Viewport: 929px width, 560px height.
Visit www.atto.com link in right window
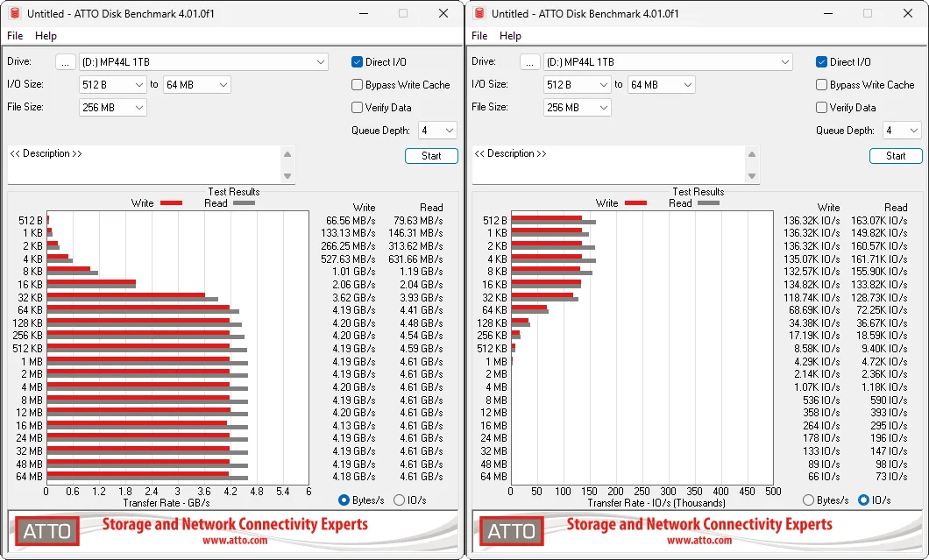point(699,541)
